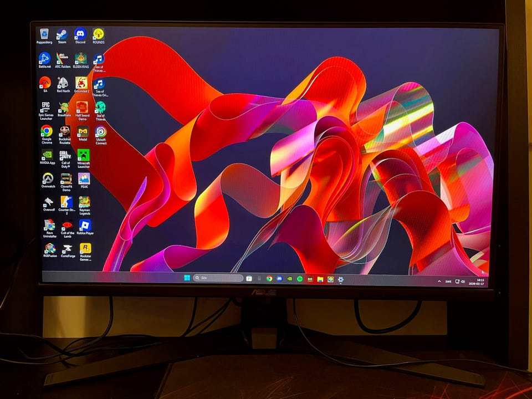Viewport: 532px width, 399px height.
Task: Select the ARC Raiders desktop icon
Action: (x=63, y=60)
